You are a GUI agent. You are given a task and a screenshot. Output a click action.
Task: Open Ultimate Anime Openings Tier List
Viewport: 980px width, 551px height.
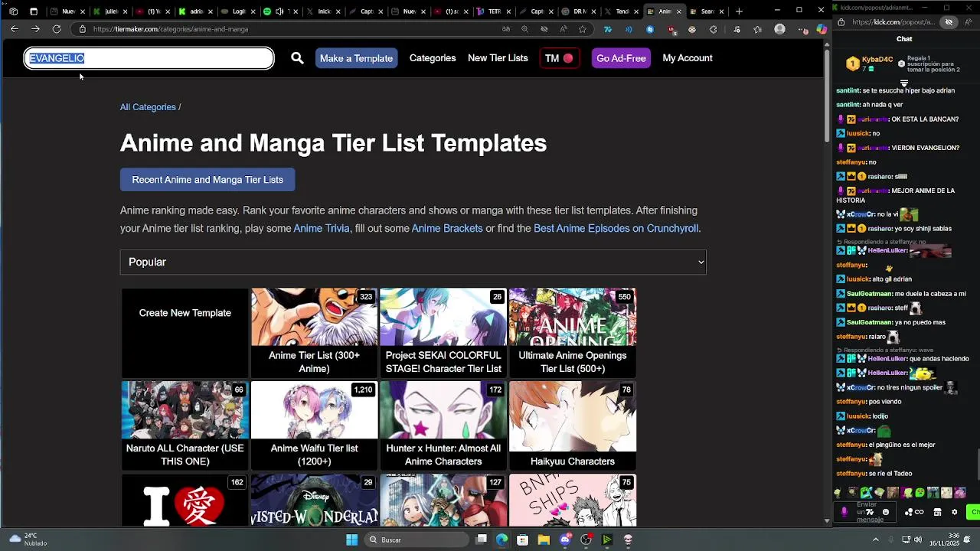pyautogui.click(x=573, y=333)
